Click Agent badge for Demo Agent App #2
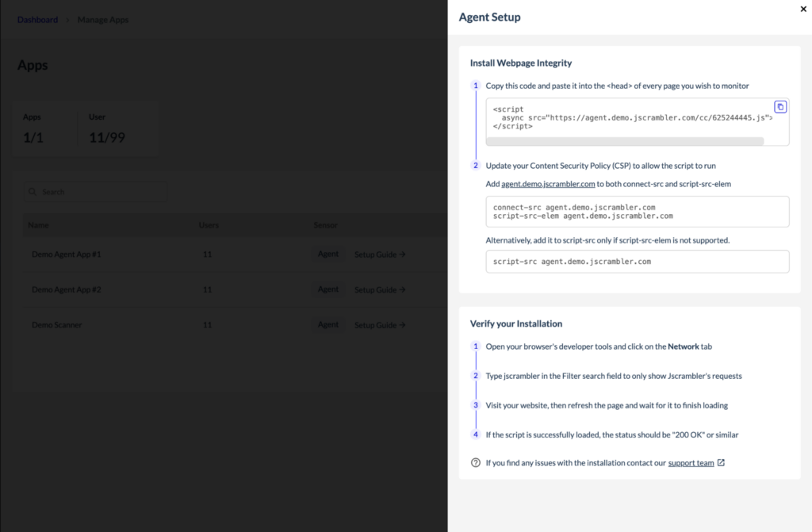 coord(327,289)
